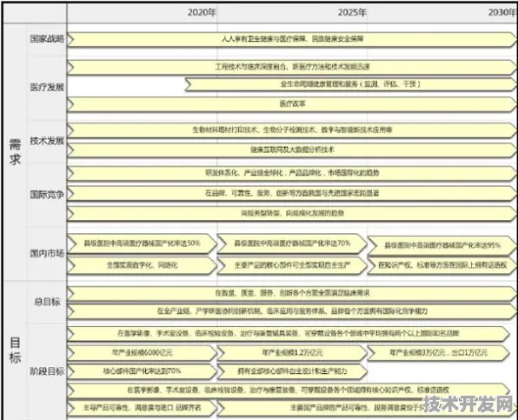Click the bar starting 在品牌、可靠性、服务
The width and height of the screenshot is (518, 420).
(292, 193)
